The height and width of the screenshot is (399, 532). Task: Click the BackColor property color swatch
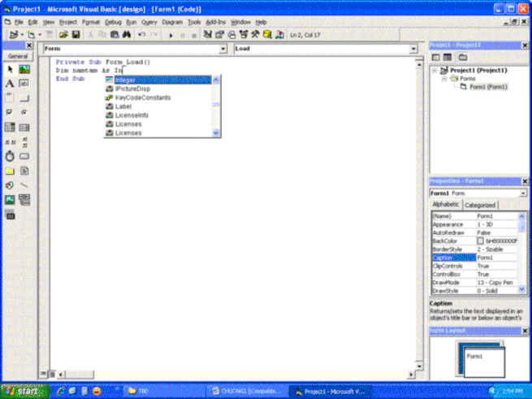[481, 241]
